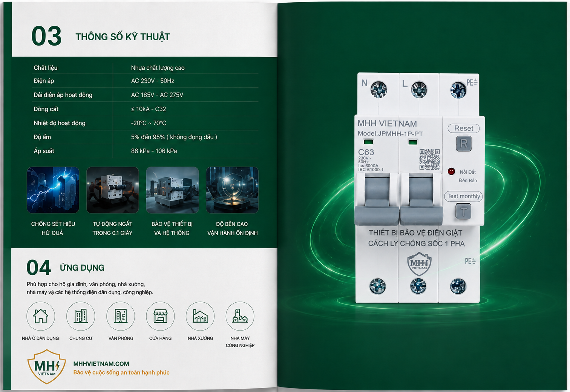
Task: Click the office building icon for Văn phòng
Action: (x=121, y=316)
